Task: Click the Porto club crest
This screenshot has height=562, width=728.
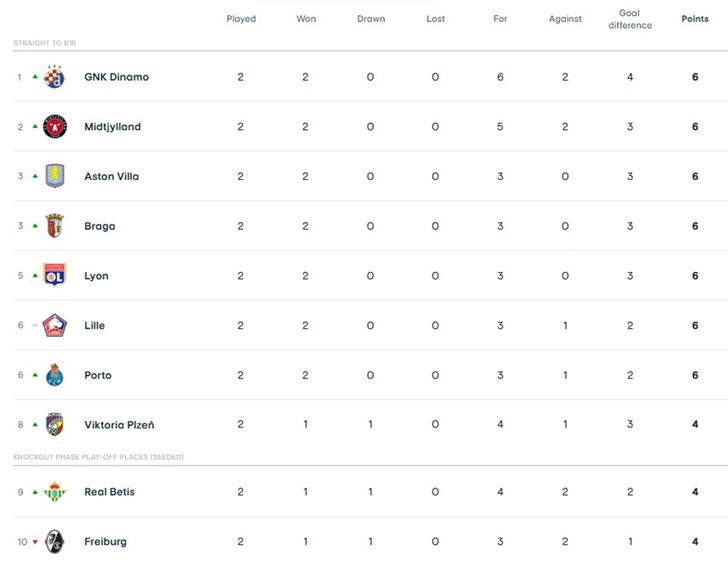Action: (55, 375)
